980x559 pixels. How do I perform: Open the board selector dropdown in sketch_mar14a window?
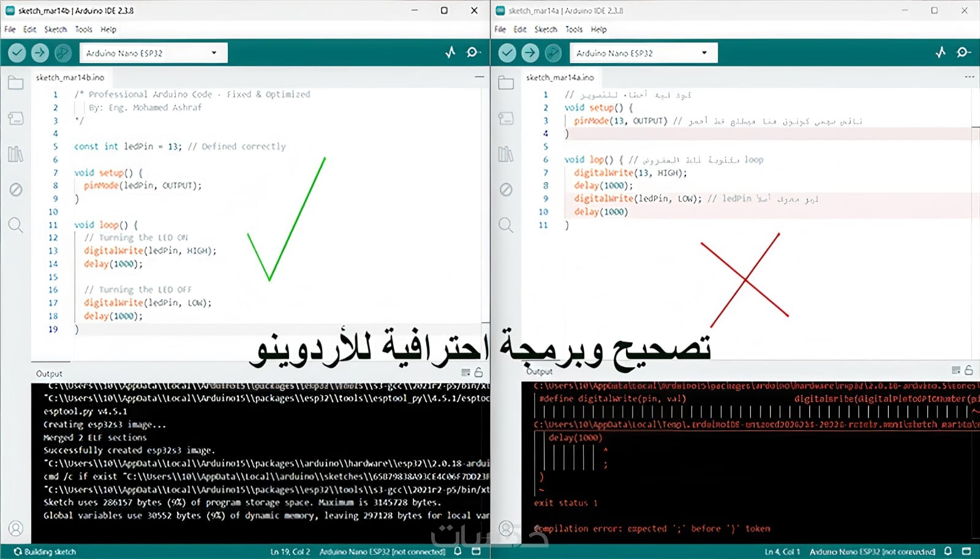pyautogui.click(x=644, y=53)
